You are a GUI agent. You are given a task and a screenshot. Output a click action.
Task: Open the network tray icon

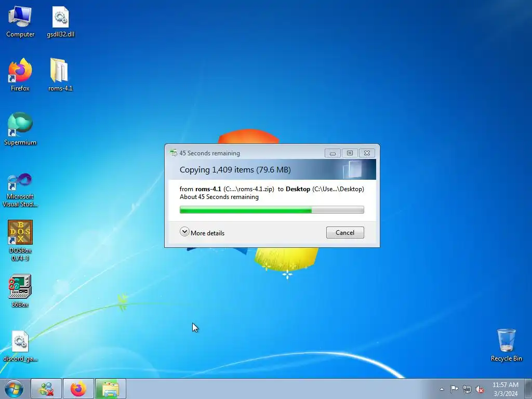pyautogui.click(x=467, y=389)
